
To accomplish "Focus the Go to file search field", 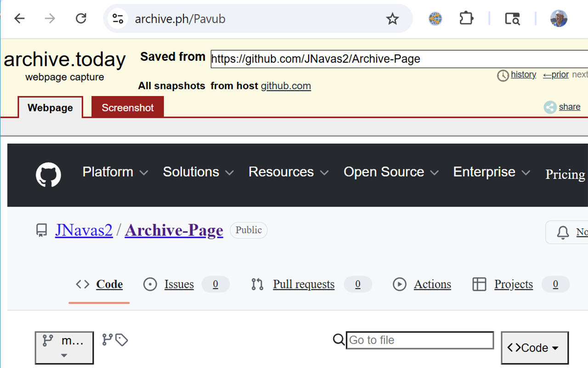I will point(420,340).
